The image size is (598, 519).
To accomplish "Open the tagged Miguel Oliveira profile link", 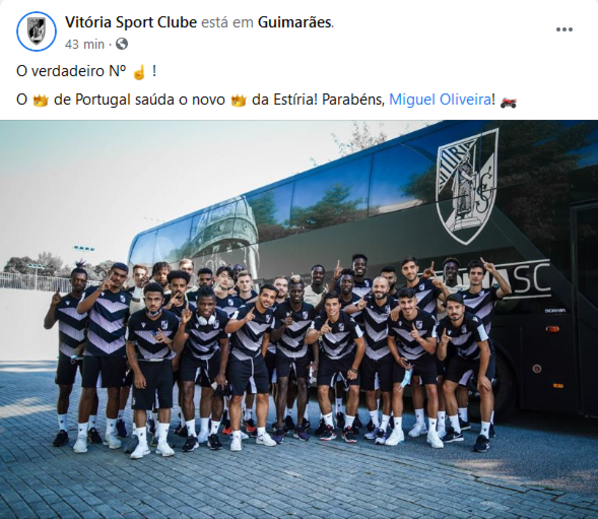I will [x=440, y=100].
